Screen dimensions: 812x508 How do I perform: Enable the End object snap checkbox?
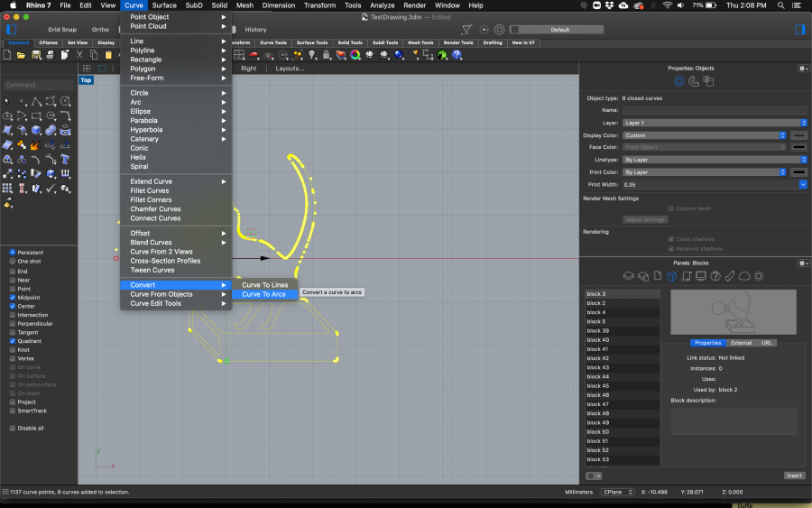click(13, 271)
